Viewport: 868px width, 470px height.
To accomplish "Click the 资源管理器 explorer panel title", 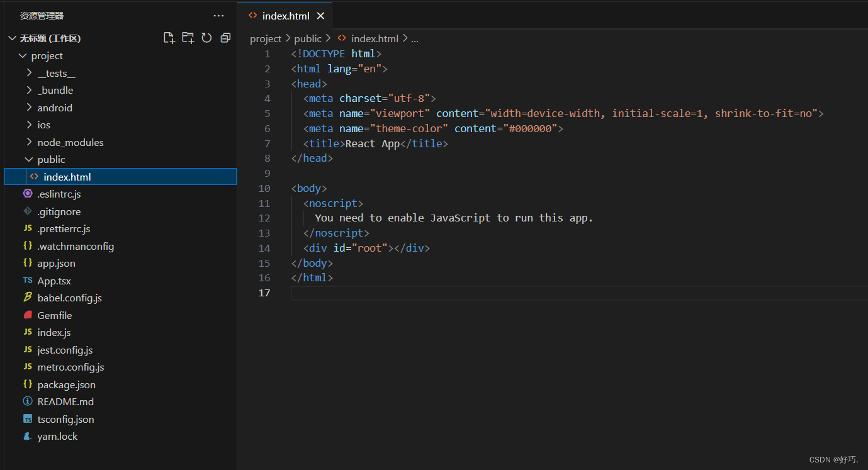I will [x=42, y=16].
